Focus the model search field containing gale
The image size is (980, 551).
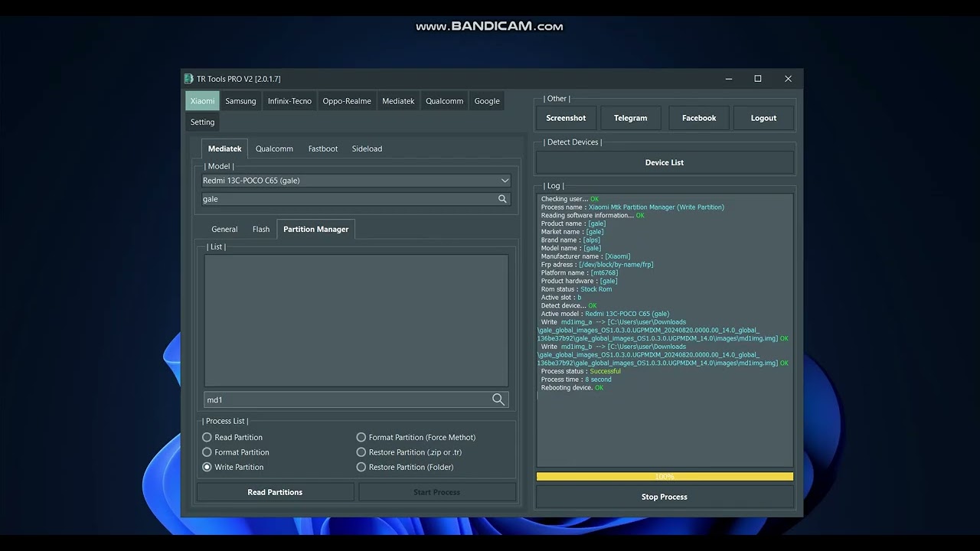point(356,199)
